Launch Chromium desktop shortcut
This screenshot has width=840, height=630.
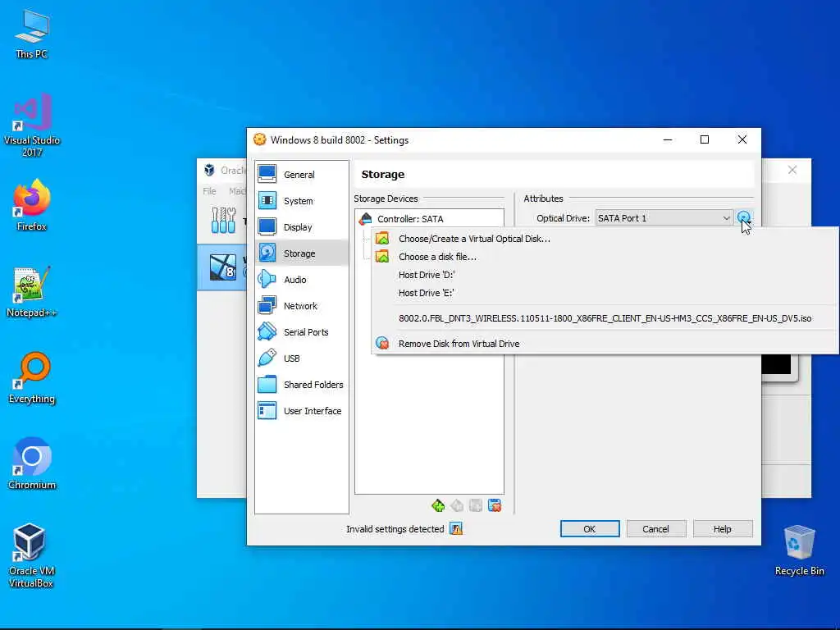(32, 464)
